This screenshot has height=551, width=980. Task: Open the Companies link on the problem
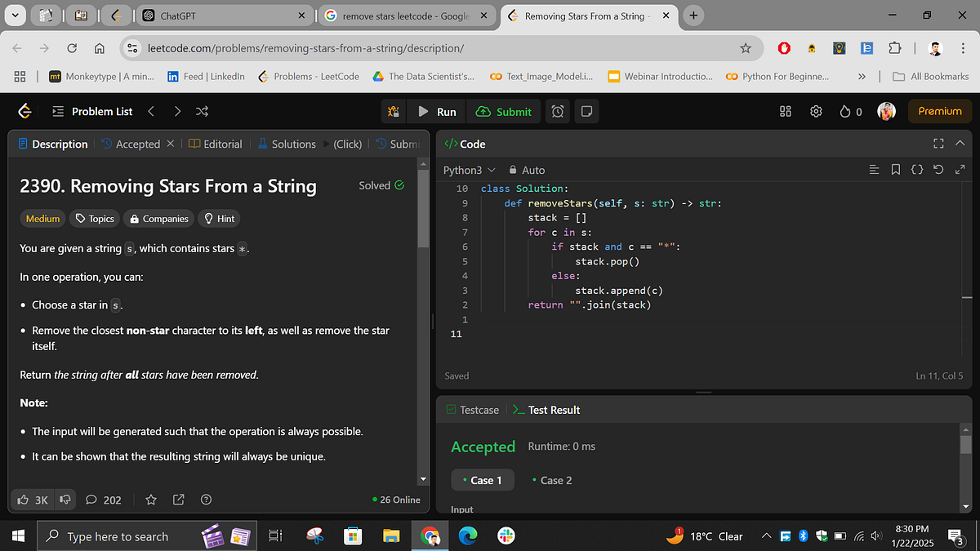coord(158,218)
